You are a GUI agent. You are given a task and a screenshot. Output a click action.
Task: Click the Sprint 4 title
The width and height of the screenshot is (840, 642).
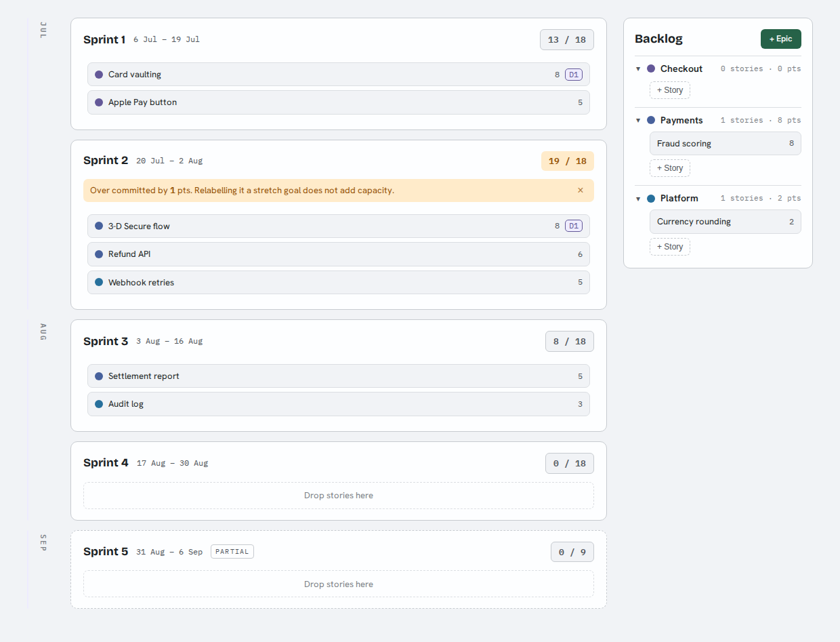(x=106, y=463)
